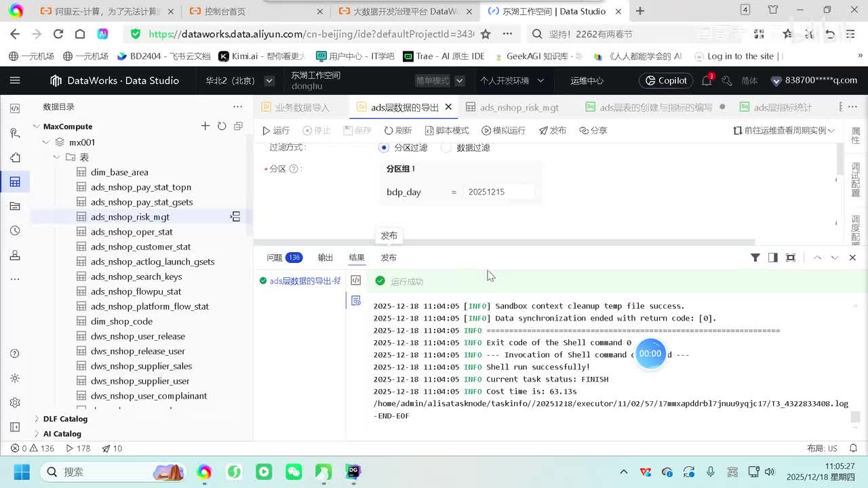Refresh the MaxCompute catalog tree
Viewport: 868px width, 488px height.
[x=222, y=126]
